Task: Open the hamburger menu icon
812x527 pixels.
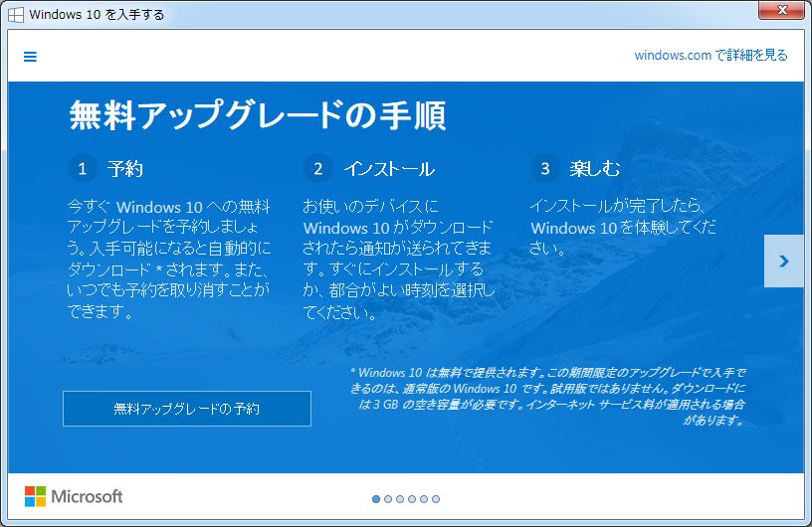Action: pyautogui.click(x=30, y=57)
